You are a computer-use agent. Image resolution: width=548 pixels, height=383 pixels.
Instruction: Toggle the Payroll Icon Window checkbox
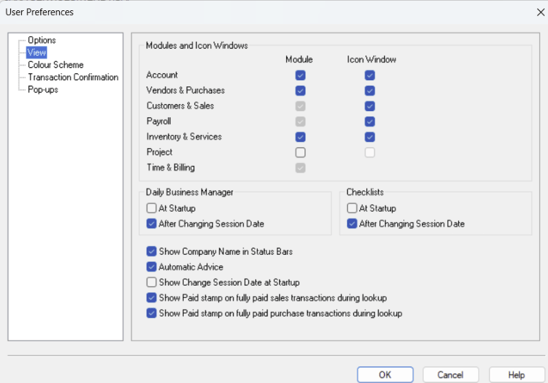tap(370, 122)
